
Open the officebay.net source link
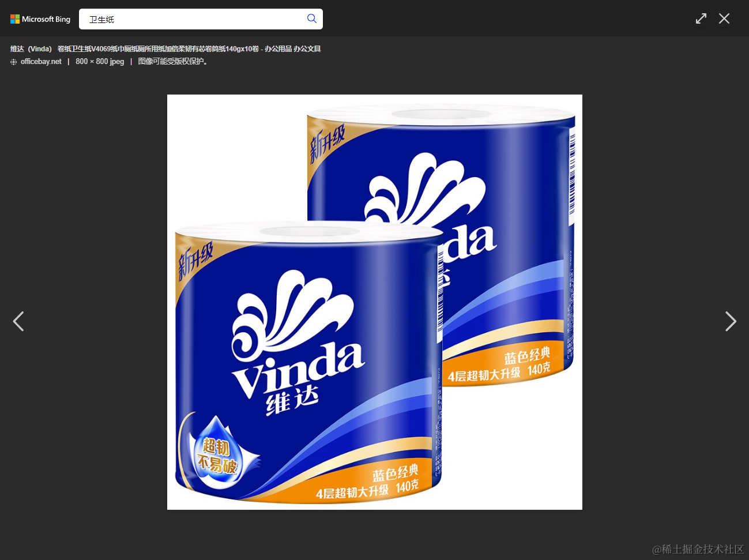pos(41,62)
